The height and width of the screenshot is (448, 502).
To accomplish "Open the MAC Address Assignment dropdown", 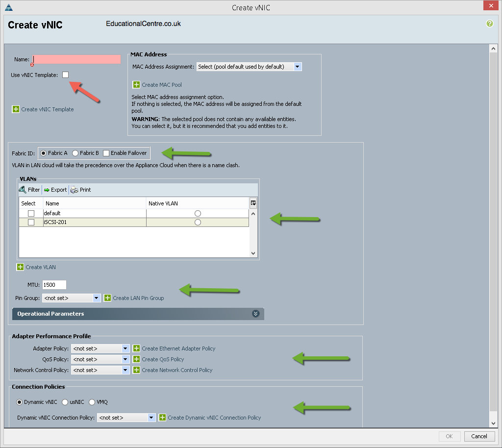I will point(249,67).
